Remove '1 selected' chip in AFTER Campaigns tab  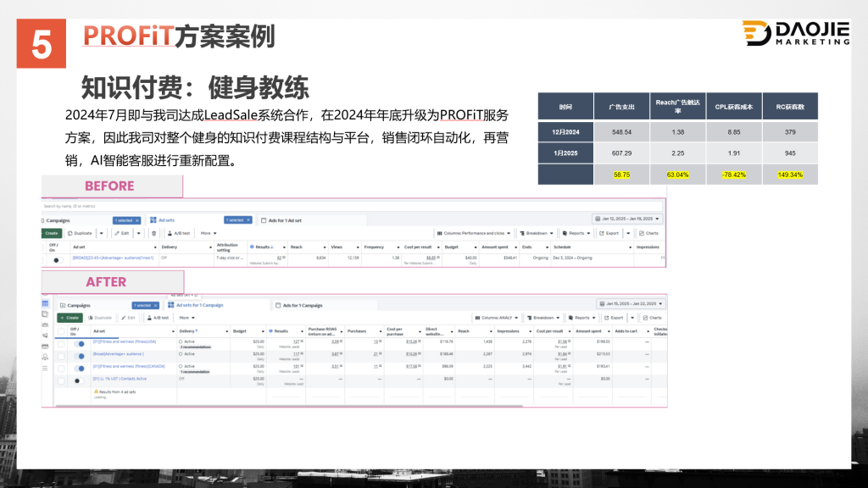(x=156, y=305)
